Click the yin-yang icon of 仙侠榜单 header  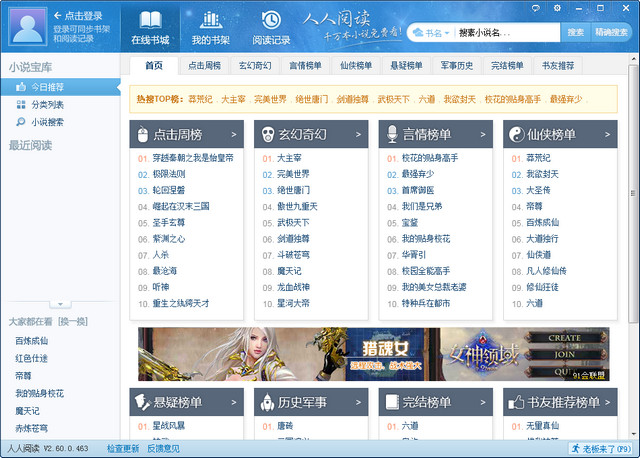pyautogui.click(x=516, y=134)
